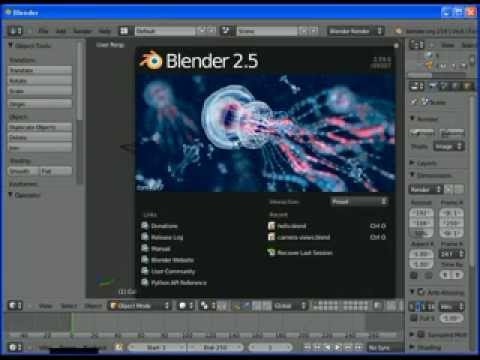Enable the Crop render checkbox

point(429,275)
